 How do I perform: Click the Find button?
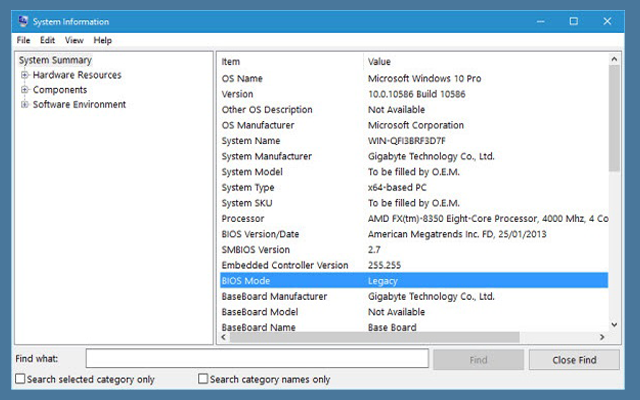(478, 359)
